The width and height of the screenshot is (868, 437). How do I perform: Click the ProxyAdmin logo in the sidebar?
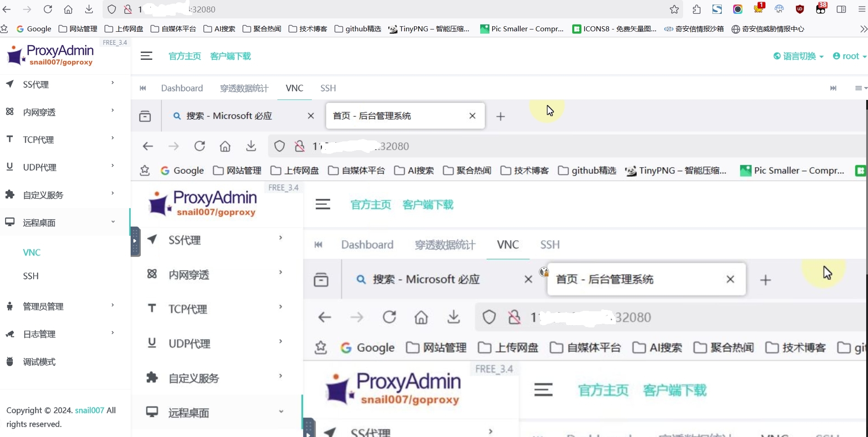(x=51, y=55)
